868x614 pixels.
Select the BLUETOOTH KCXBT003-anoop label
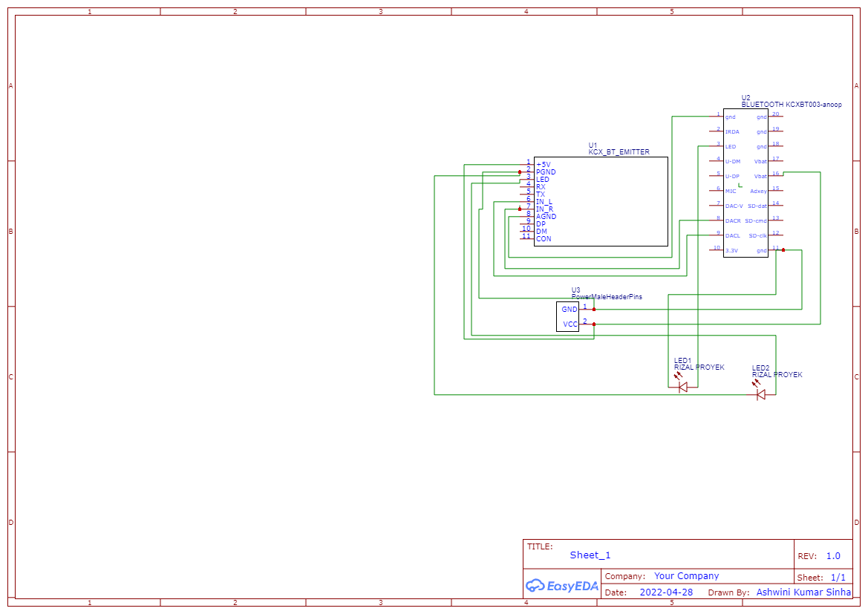click(792, 105)
